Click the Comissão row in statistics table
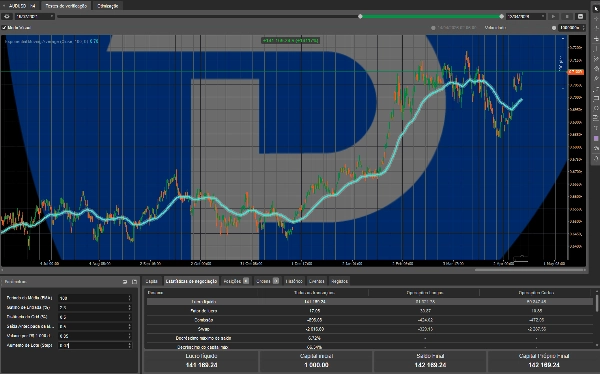This screenshot has height=374, width=600. (x=370, y=320)
